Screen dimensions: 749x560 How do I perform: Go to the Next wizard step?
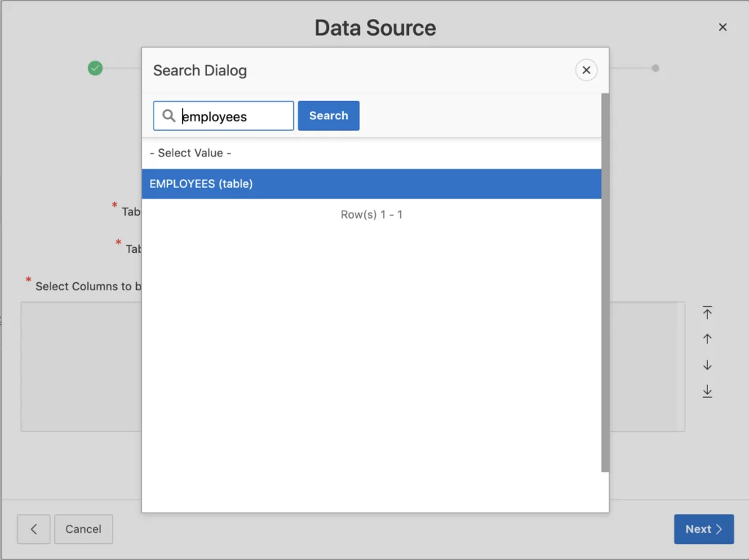[704, 529]
